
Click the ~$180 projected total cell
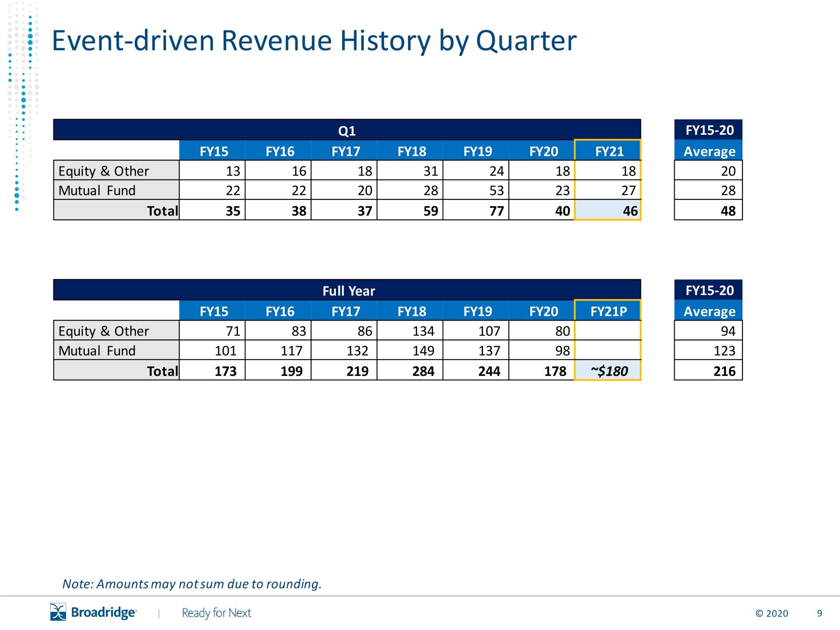608,371
